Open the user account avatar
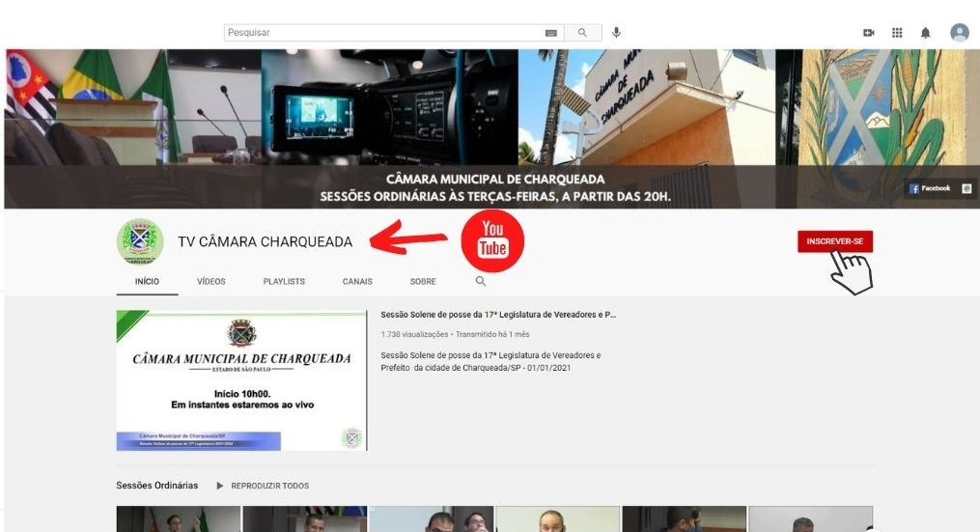The width and height of the screenshot is (980, 532). coord(960,33)
